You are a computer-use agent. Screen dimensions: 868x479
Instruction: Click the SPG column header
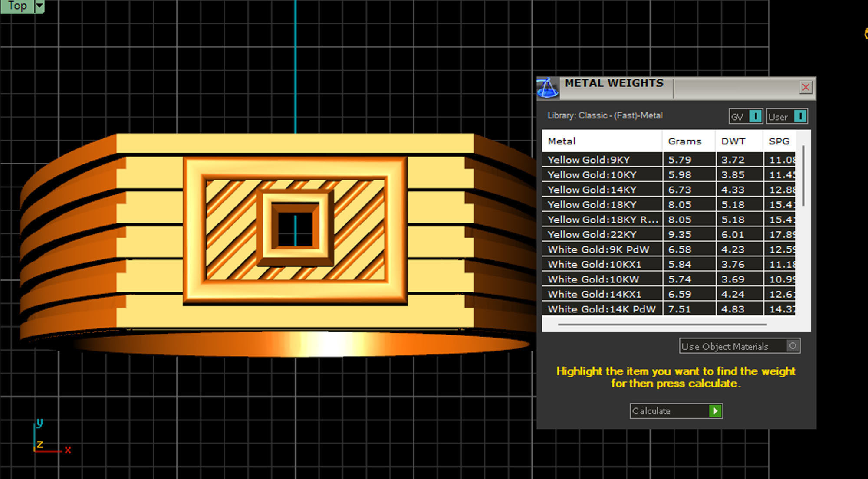click(779, 141)
